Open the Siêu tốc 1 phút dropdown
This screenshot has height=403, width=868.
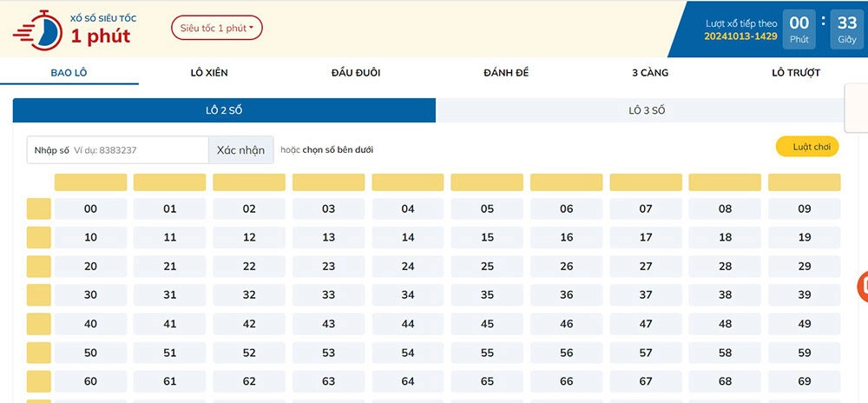216,28
